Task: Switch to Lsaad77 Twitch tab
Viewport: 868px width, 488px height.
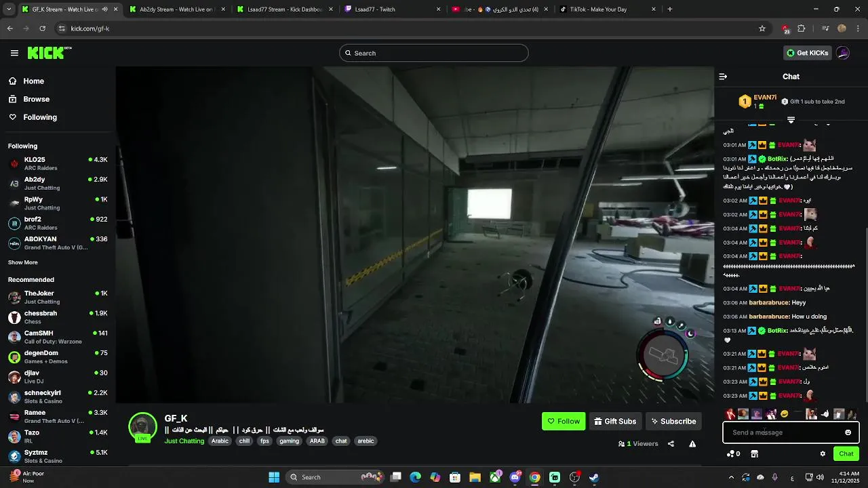Action: [x=392, y=9]
